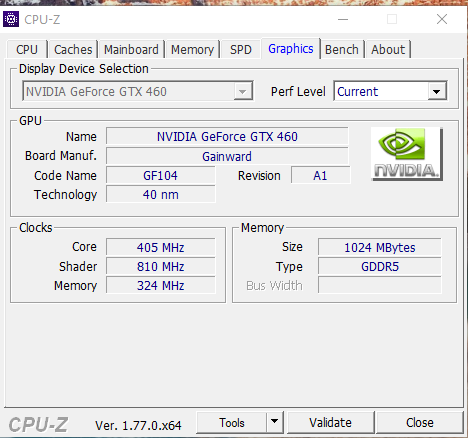The image size is (468, 438).
Task: Open the Mainboard tab
Action: [131, 50]
